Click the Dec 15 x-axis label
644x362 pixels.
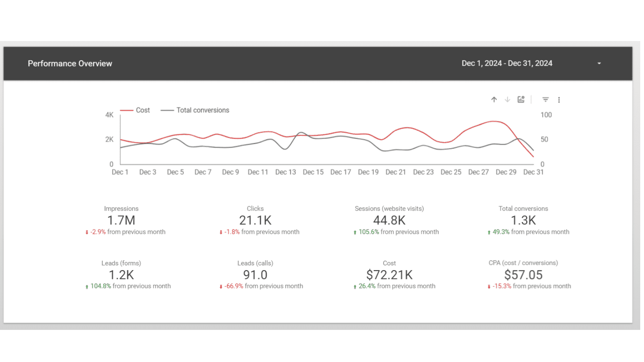tap(313, 173)
